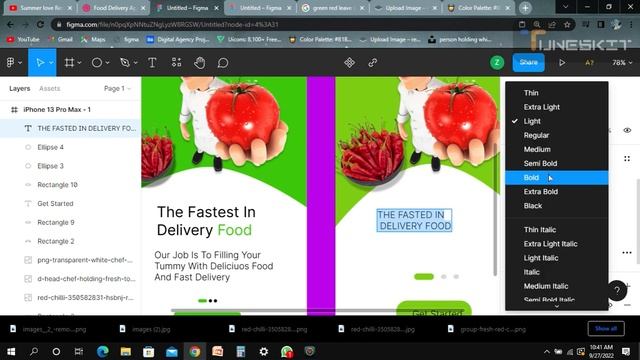This screenshot has height=360, width=640.
Task: Select the Rectangle 2 layer
Action: point(71,241)
